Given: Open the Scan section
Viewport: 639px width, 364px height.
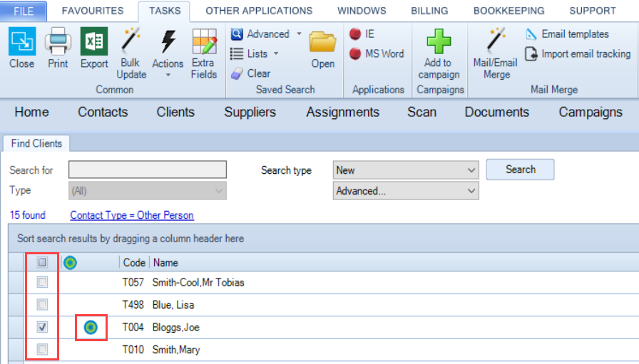Looking at the screenshot, I should [x=421, y=112].
